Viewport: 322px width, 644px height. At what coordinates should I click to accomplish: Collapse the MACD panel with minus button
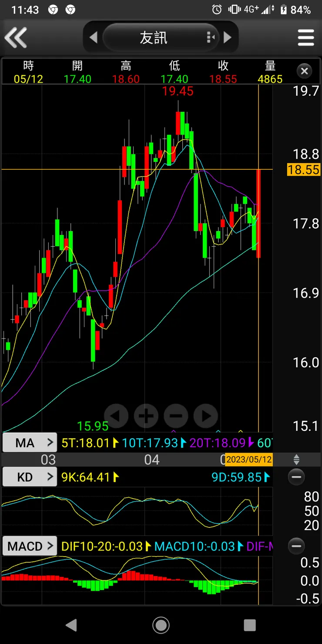click(296, 546)
